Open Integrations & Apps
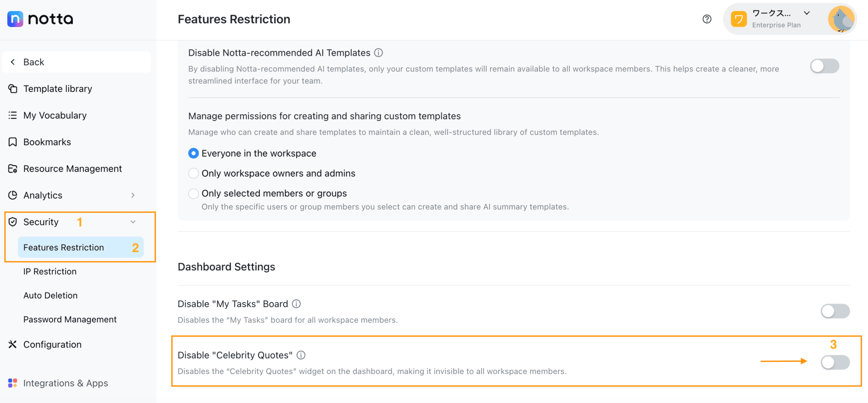 (x=66, y=383)
